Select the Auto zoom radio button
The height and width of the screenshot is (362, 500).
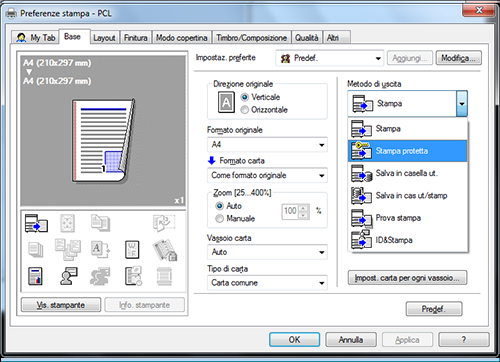[219, 206]
